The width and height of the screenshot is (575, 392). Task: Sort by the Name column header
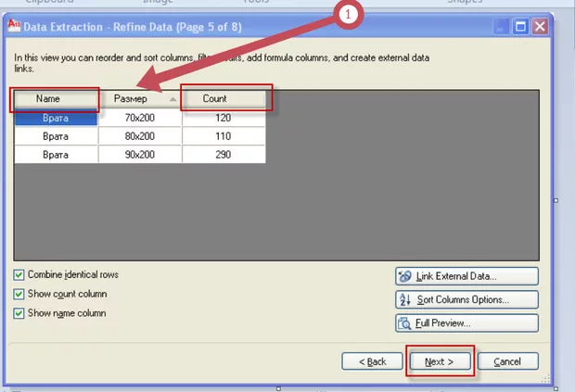[x=56, y=99]
